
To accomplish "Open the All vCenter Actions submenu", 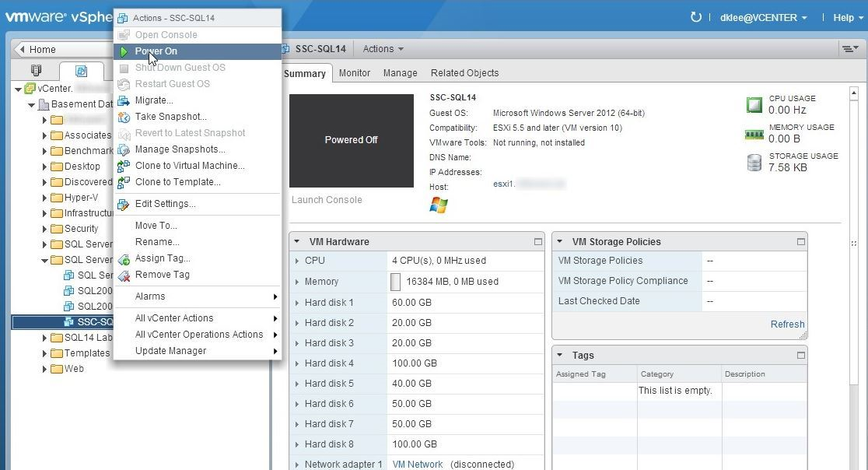I will (198, 318).
